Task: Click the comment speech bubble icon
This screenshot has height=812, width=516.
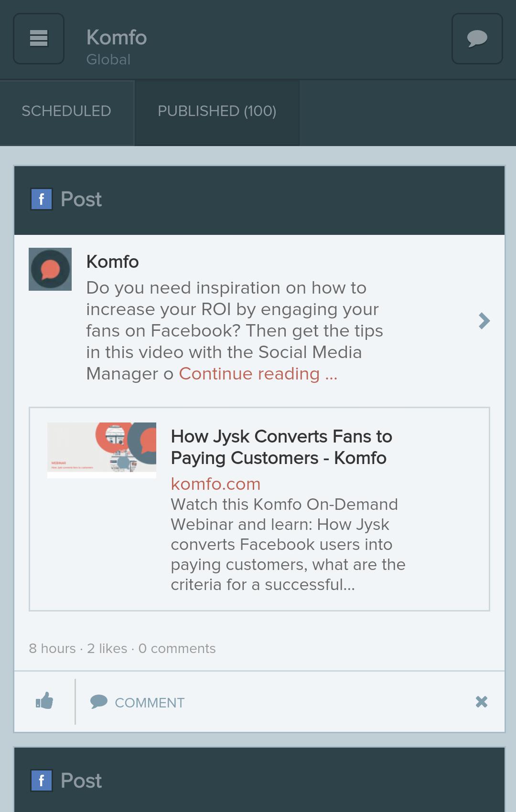Action: click(99, 702)
